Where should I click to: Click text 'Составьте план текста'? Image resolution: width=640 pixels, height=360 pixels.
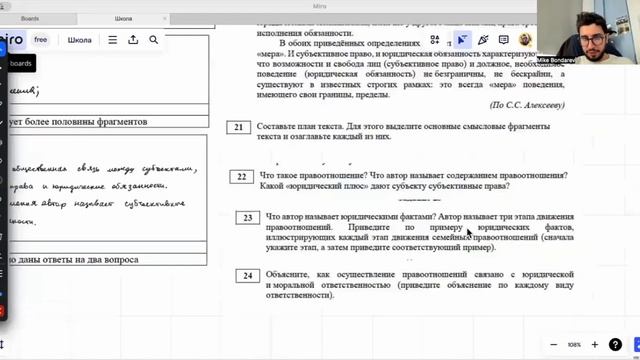(300, 126)
